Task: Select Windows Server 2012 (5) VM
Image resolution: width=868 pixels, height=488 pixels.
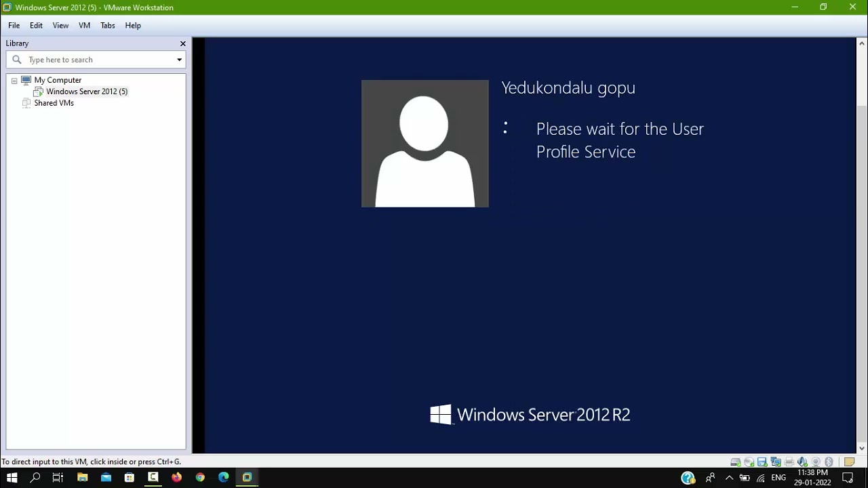Action: point(87,91)
